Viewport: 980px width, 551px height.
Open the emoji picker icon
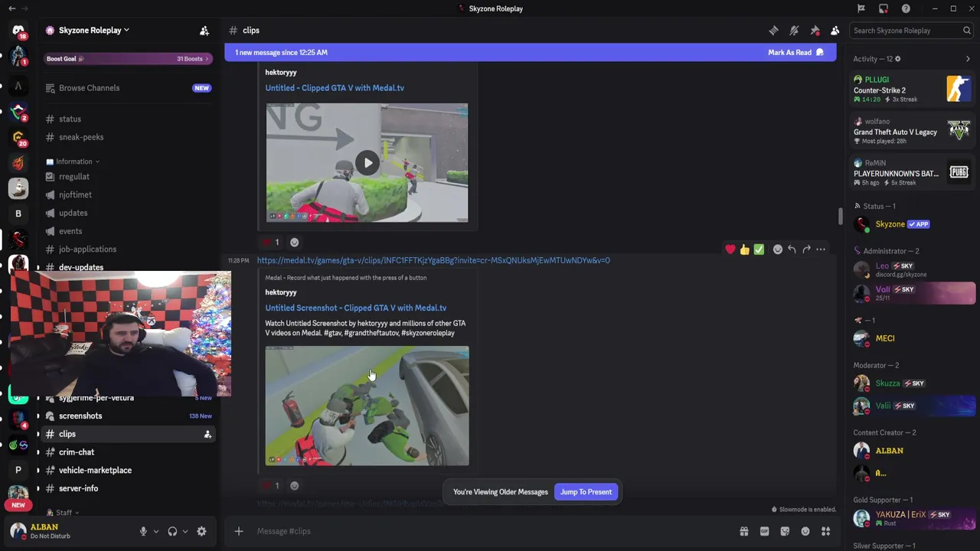click(x=805, y=531)
